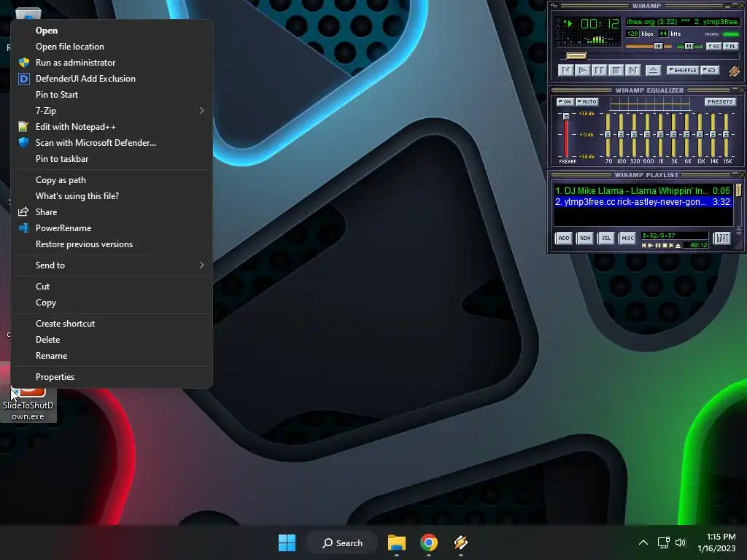Click mini Play control in playlist window
This screenshot has height=560, width=747.
coord(650,246)
